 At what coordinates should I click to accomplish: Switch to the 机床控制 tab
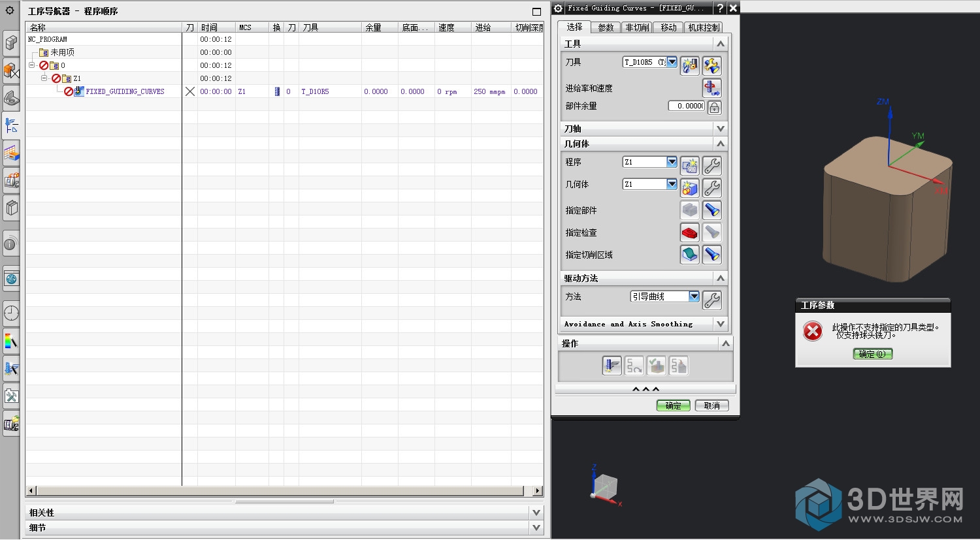pyautogui.click(x=704, y=27)
